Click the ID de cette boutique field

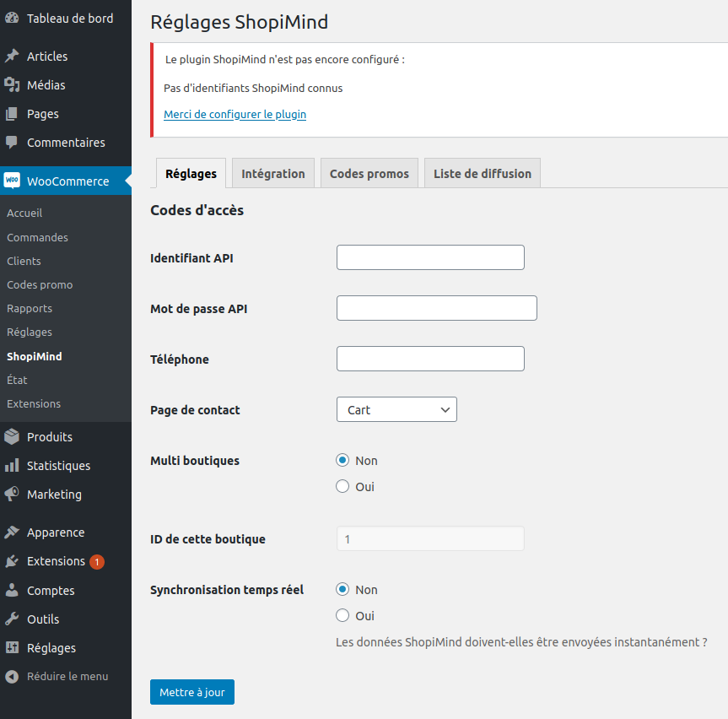[x=430, y=538]
